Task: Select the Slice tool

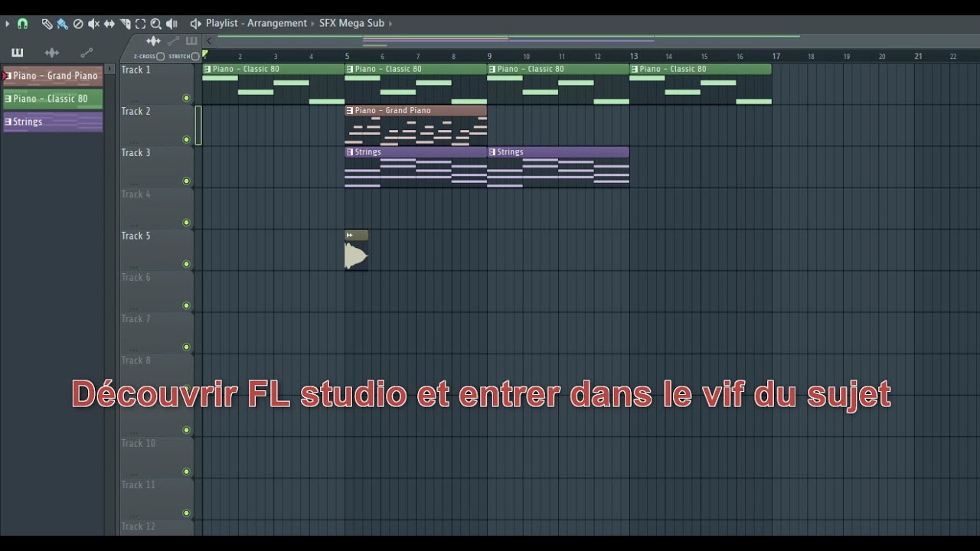Action: (x=126, y=24)
